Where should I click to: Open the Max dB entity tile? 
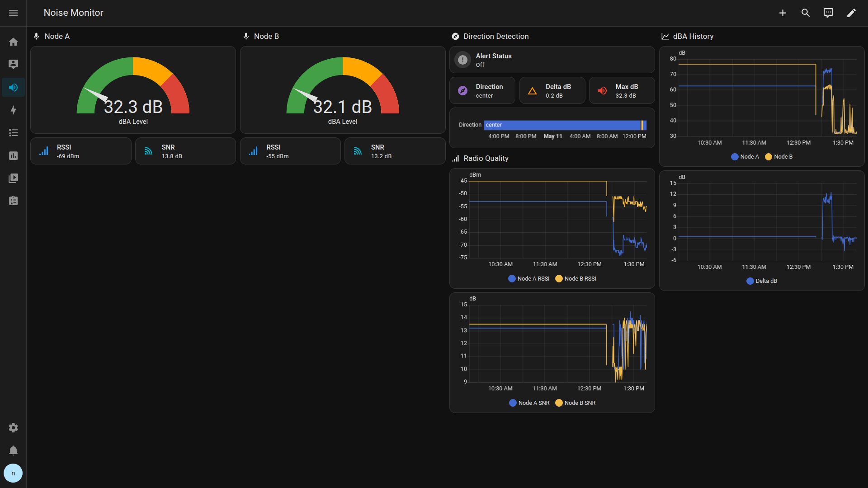pyautogui.click(x=622, y=90)
